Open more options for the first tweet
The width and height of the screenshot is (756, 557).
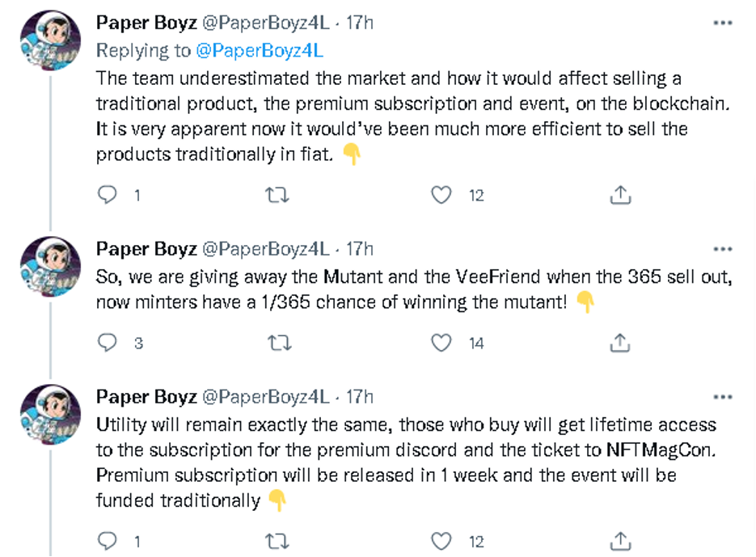723,23
